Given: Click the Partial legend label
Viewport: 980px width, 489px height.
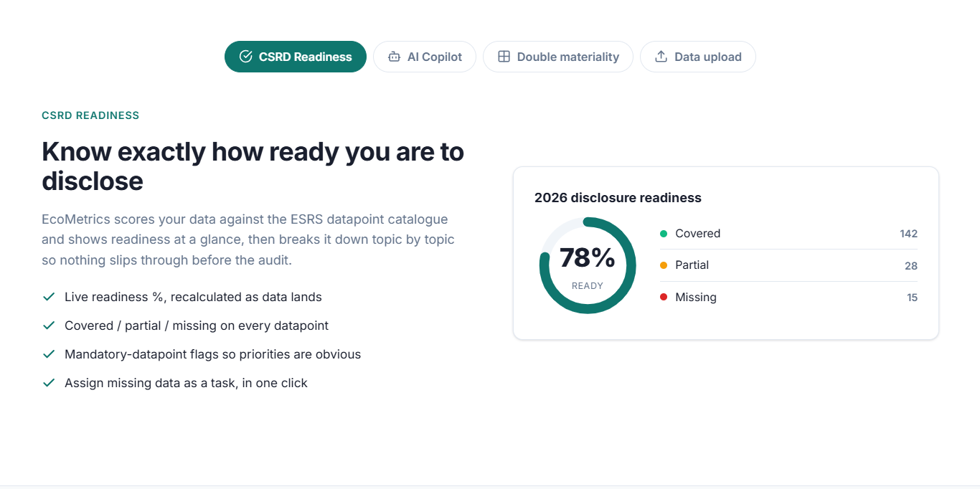Looking at the screenshot, I should [x=692, y=265].
